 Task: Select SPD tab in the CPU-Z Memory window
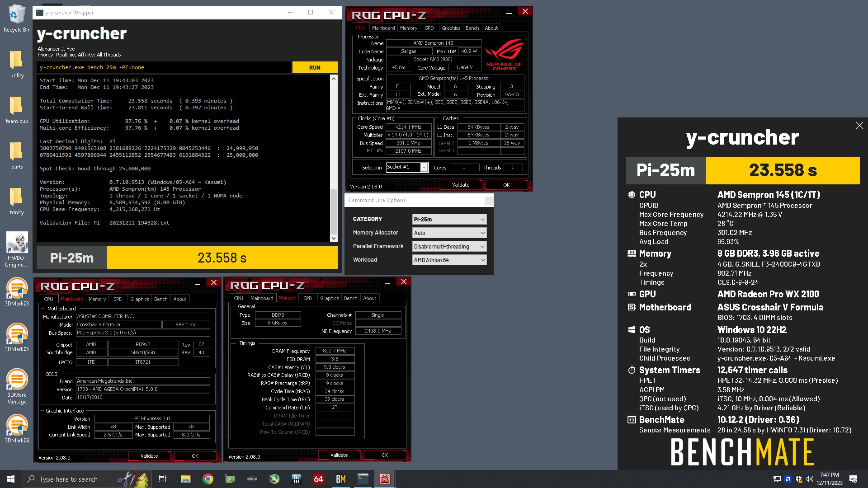pyautogui.click(x=308, y=298)
